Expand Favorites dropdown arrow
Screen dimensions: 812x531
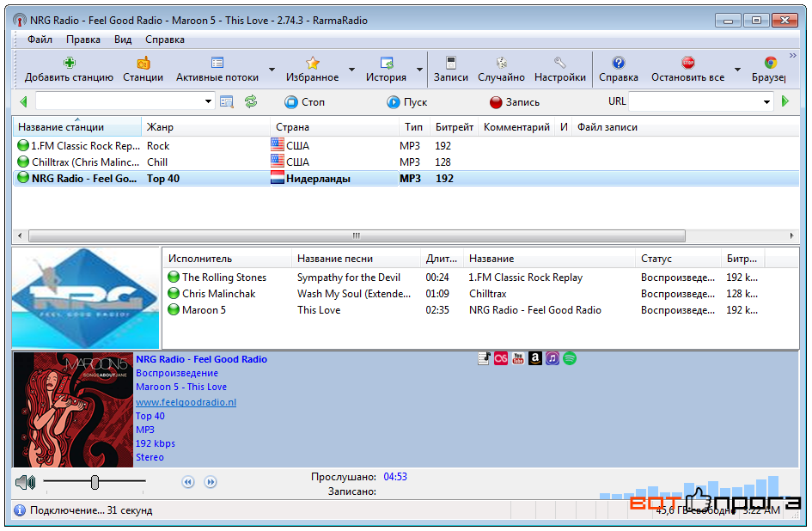click(351, 70)
